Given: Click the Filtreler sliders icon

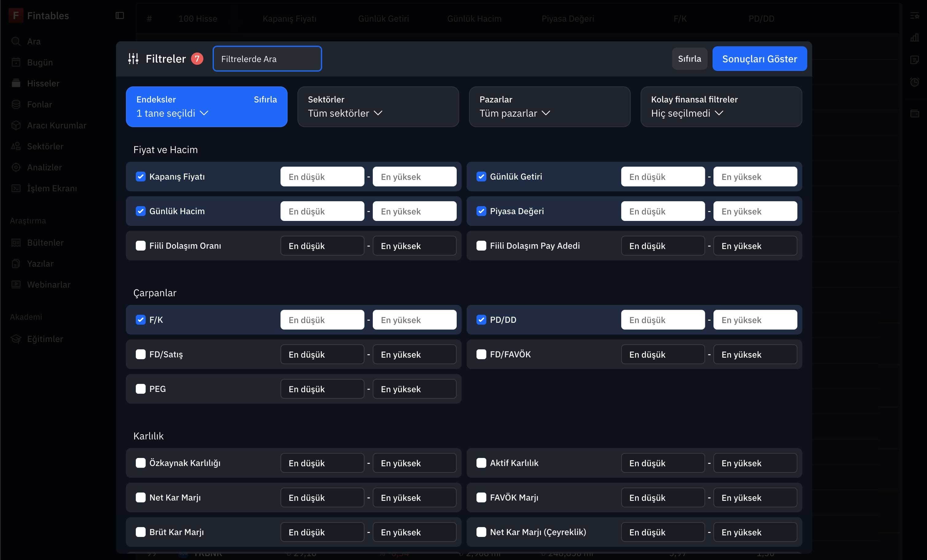Looking at the screenshot, I should click(x=133, y=59).
